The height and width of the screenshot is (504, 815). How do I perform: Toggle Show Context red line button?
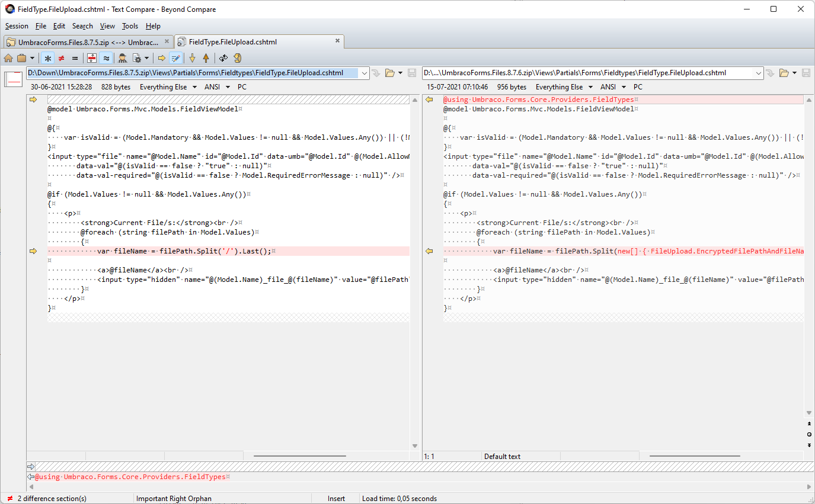pos(92,58)
